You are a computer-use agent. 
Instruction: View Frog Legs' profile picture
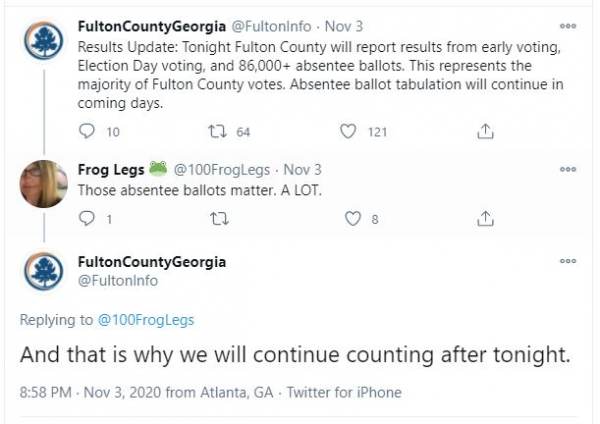(x=44, y=184)
